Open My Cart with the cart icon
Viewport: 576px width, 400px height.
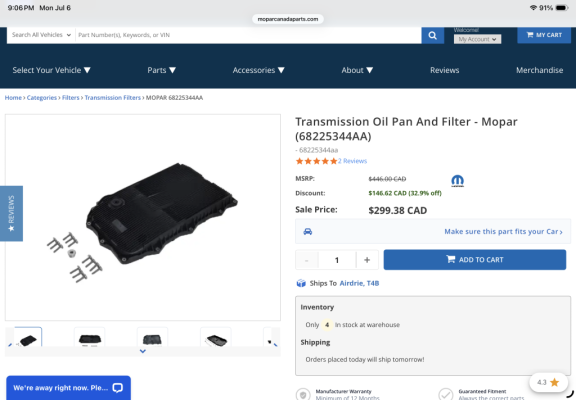(x=544, y=35)
